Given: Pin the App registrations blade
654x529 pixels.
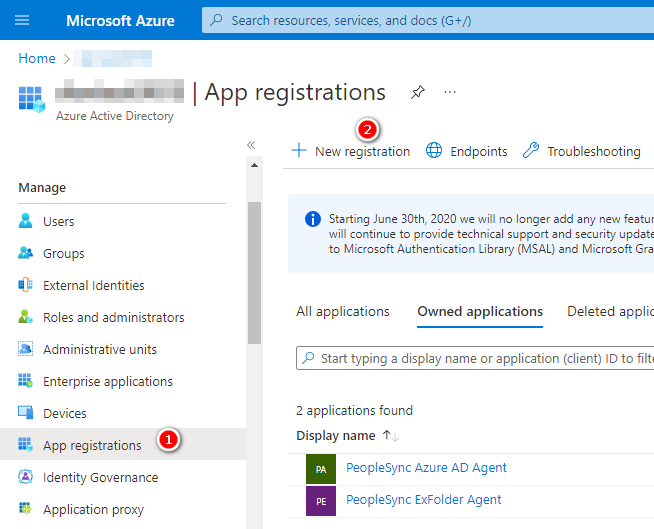Looking at the screenshot, I should [418, 92].
